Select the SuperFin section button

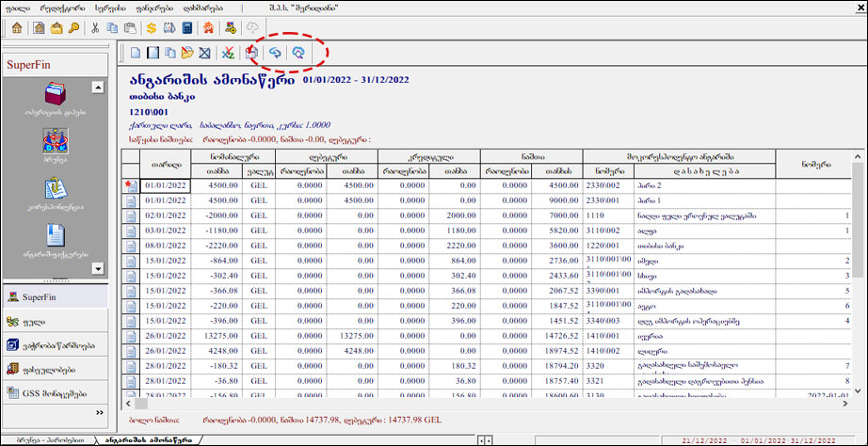point(55,297)
